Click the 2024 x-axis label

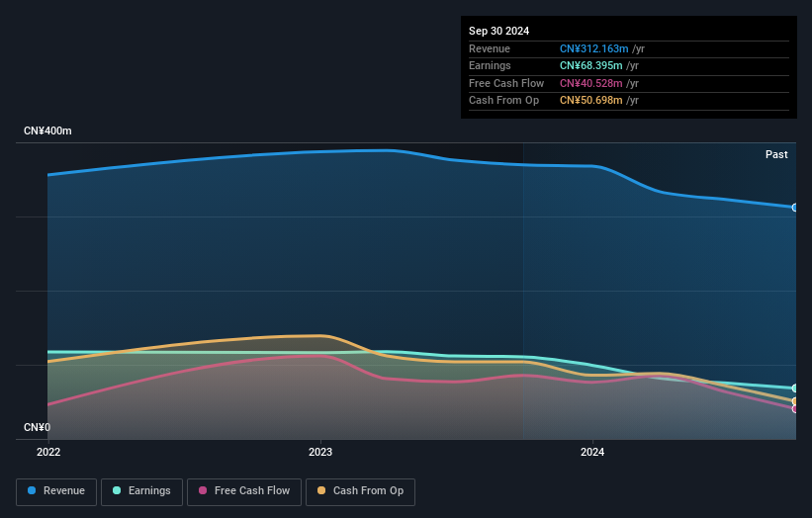click(591, 452)
